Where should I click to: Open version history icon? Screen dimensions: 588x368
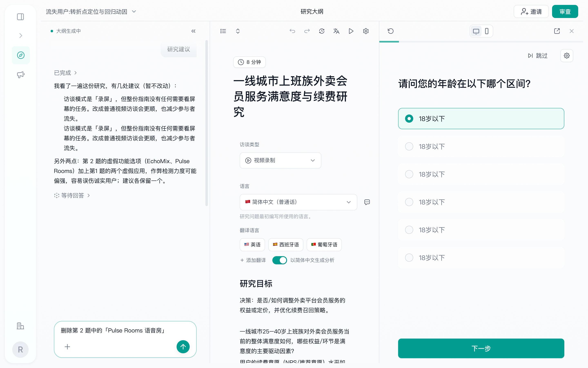pyautogui.click(x=322, y=31)
